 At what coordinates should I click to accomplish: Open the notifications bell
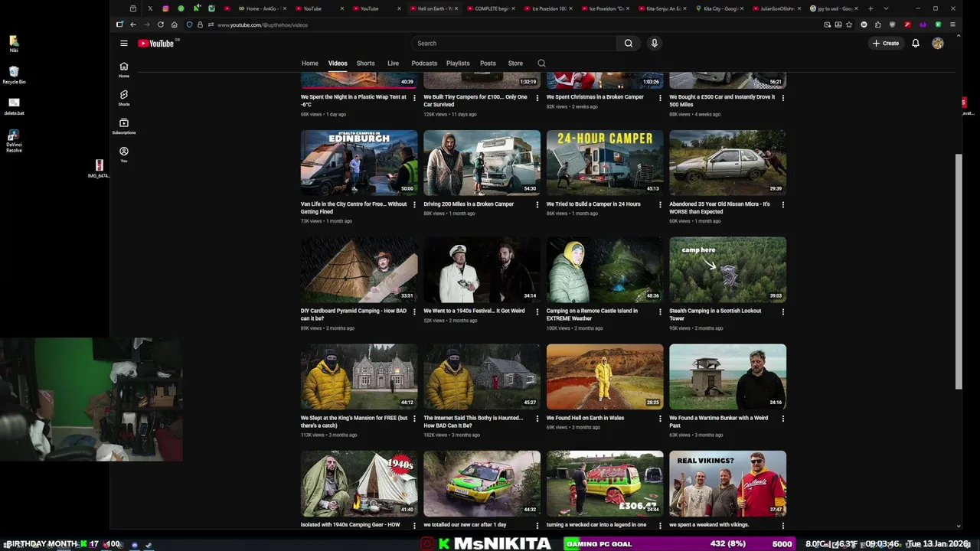(x=915, y=44)
